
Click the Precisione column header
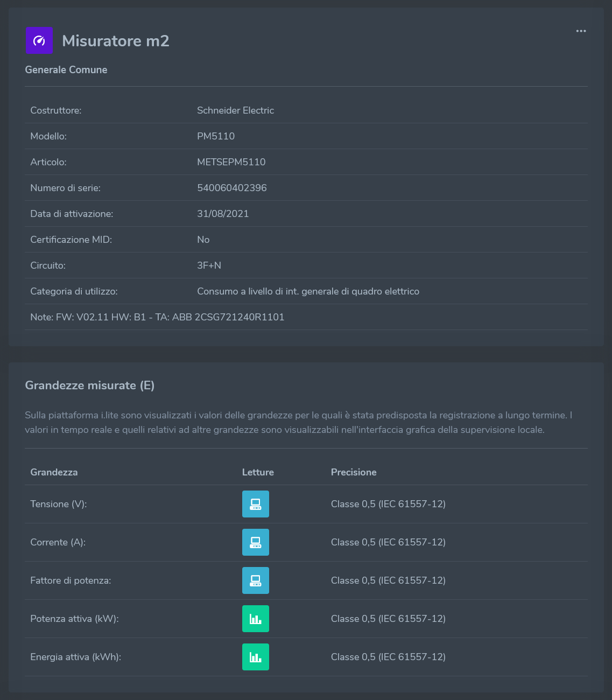(354, 472)
